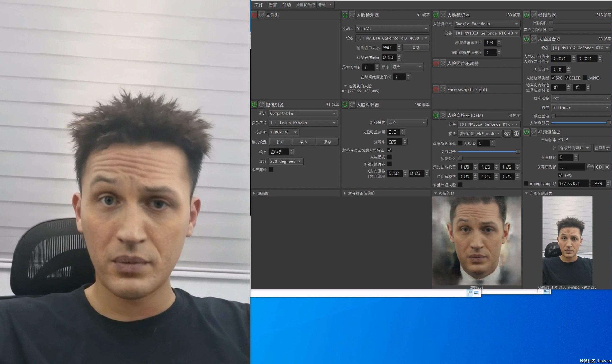
Task: Clear the 保存序列帧 path with X icon
Action: (x=607, y=167)
